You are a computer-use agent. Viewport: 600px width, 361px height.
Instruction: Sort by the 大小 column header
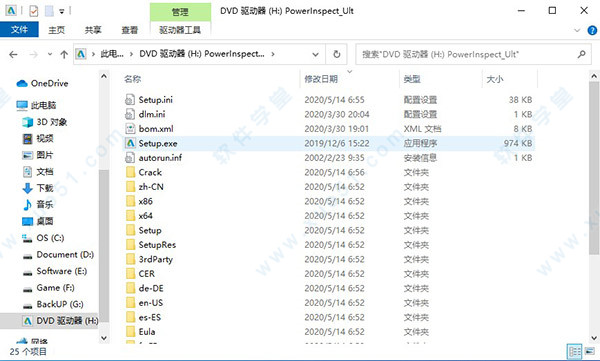(494, 79)
